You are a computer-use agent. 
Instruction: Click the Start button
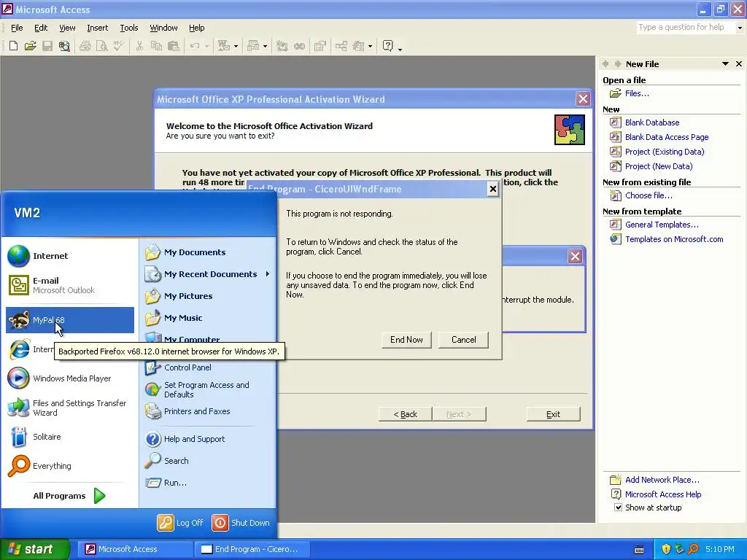coord(35,549)
